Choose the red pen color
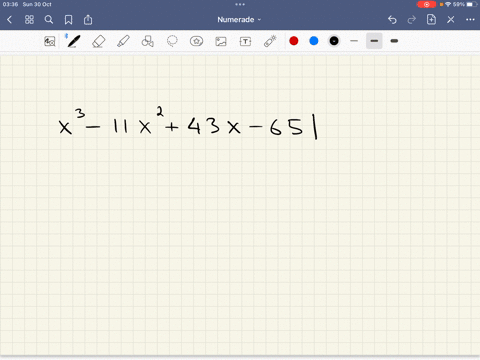The width and height of the screenshot is (480, 360). click(294, 41)
